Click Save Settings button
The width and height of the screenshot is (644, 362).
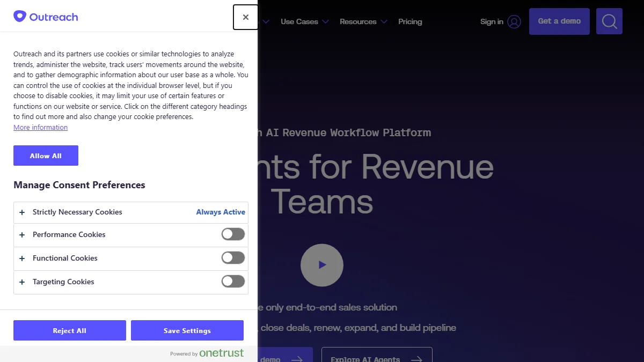pos(187,330)
